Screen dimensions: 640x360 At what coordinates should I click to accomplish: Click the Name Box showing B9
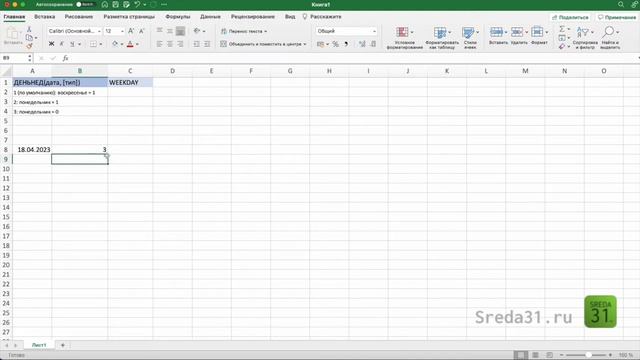click(15, 58)
